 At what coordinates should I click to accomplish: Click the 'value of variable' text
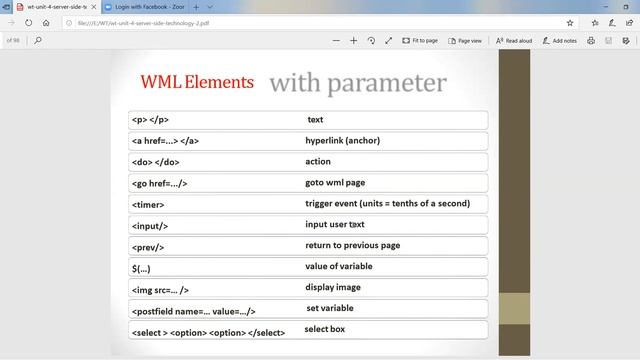tap(339, 266)
